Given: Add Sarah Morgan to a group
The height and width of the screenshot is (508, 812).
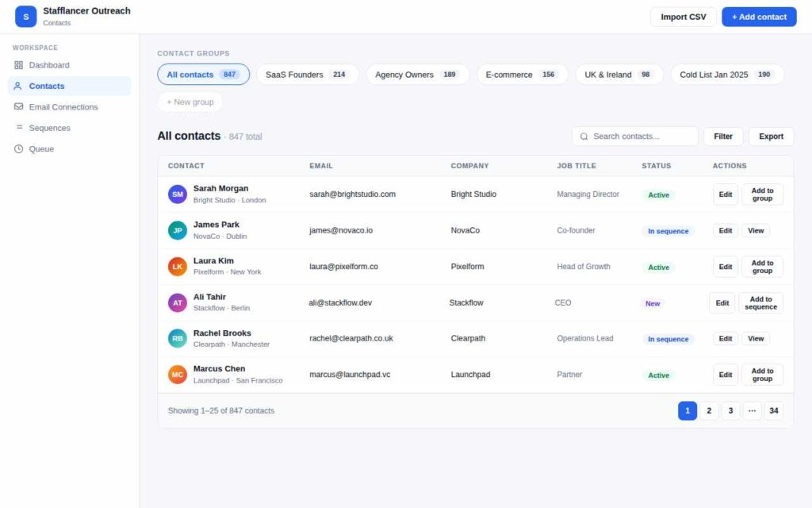Looking at the screenshot, I should (x=762, y=194).
